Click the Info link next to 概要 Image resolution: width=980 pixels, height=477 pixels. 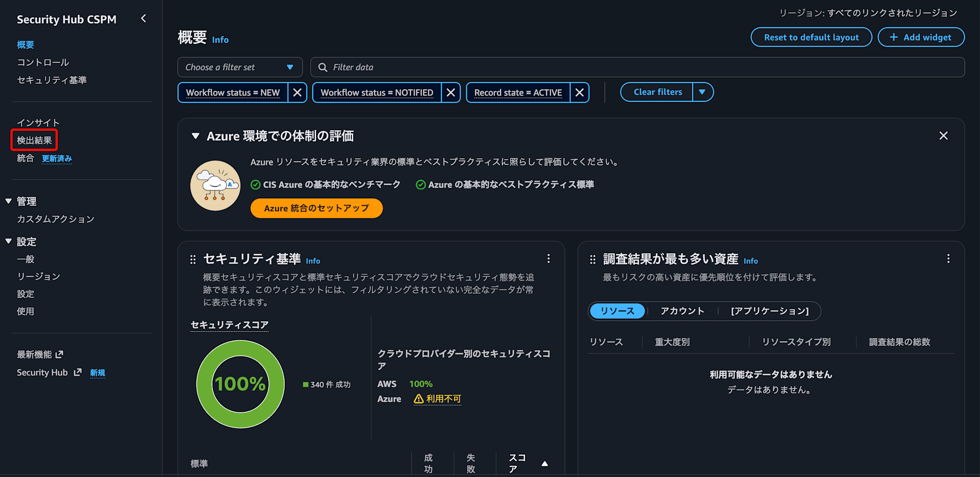click(220, 40)
